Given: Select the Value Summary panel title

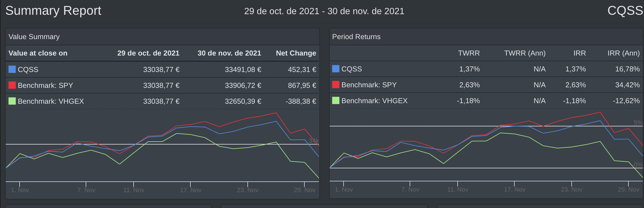Looking at the screenshot, I should pos(34,37).
